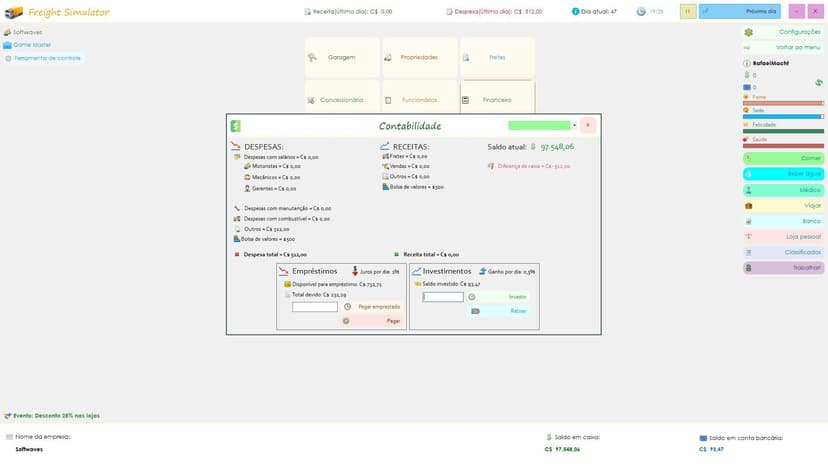Click Diferença de caixa text
828x466 pixels.
534,166
